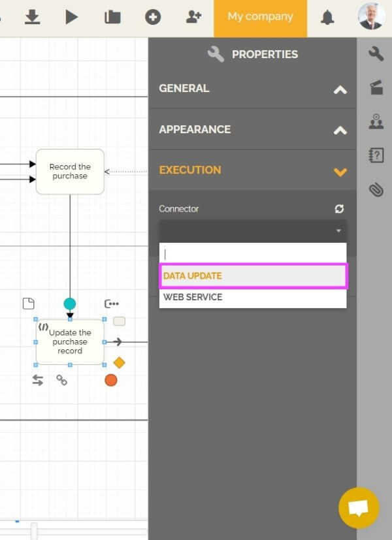Screen dimensions: 392x540
Task: Click the paperclip attachments icon in sidebar
Action: 376,190
